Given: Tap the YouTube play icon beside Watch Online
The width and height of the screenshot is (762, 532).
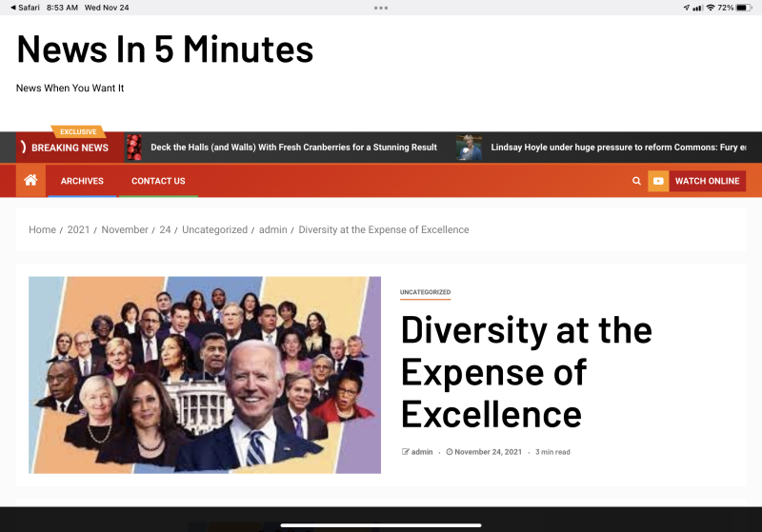Looking at the screenshot, I should pyautogui.click(x=658, y=181).
